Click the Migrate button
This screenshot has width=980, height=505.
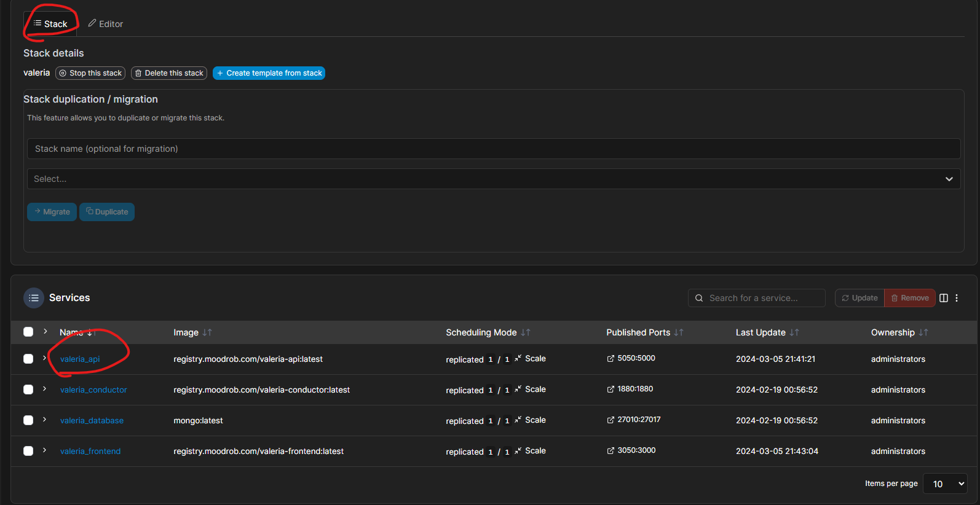(52, 212)
